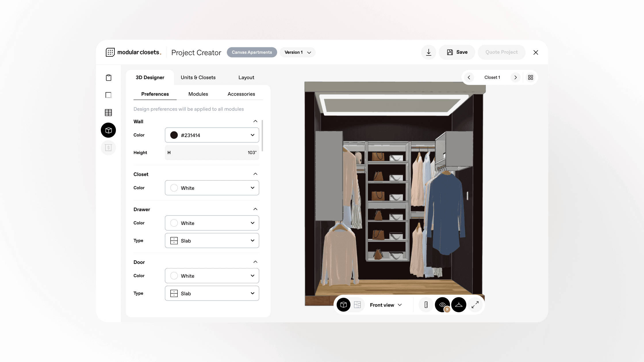The height and width of the screenshot is (362, 644).
Task: Open Units & Closets tab
Action: pyautogui.click(x=198, y=78)
